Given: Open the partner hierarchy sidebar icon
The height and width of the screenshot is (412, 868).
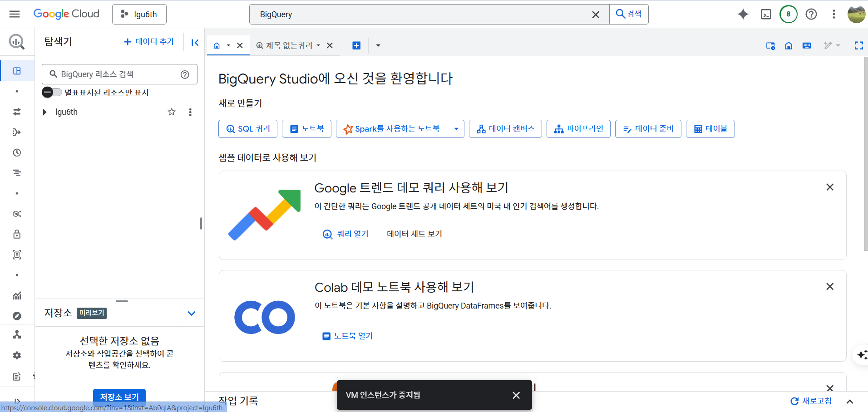Looking at the screenshot, I should [x=17, y=334].
